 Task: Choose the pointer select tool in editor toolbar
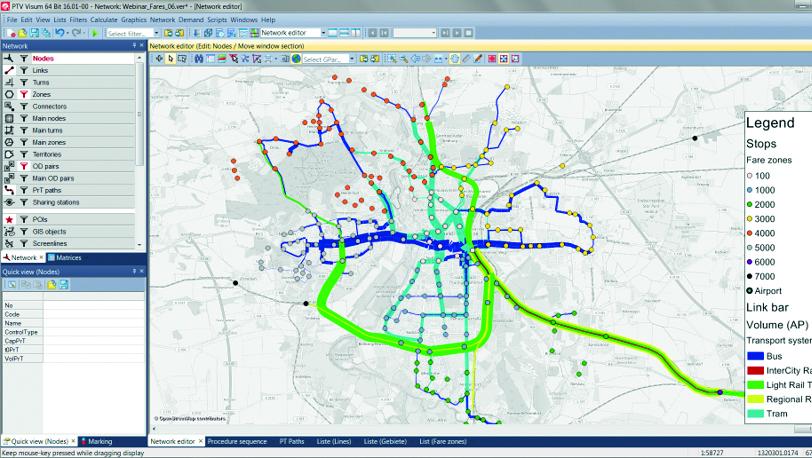click(x=171, y=59)
